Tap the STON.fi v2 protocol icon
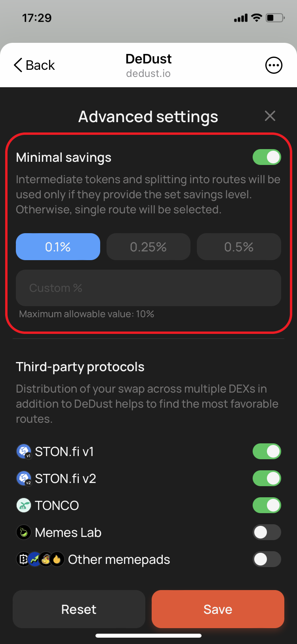The image size is (297, 644). [24, 478]
